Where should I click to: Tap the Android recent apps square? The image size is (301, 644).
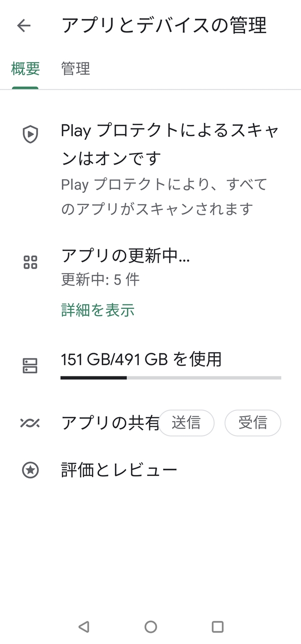click(217, 626)
